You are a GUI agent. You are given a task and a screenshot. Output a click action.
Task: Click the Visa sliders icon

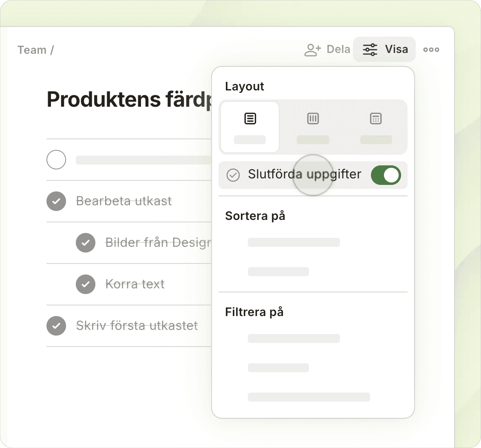coord(370,50)
